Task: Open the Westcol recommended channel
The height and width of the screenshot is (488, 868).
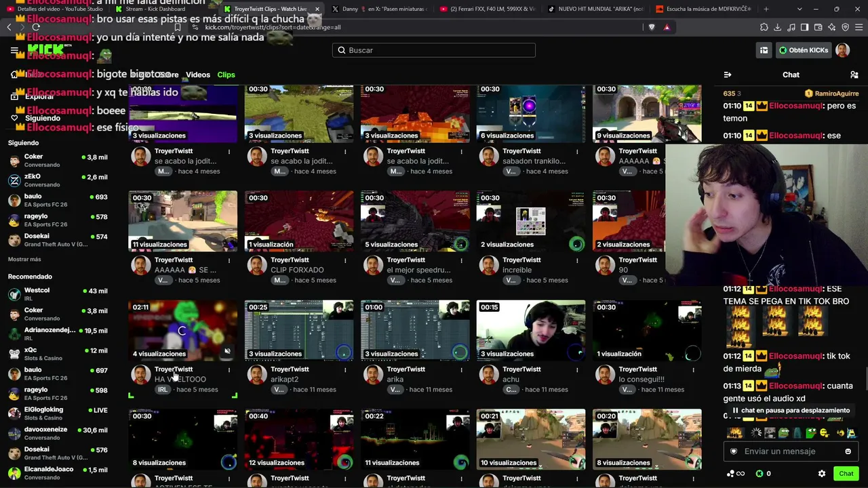Action: click(x=58, y=294)
